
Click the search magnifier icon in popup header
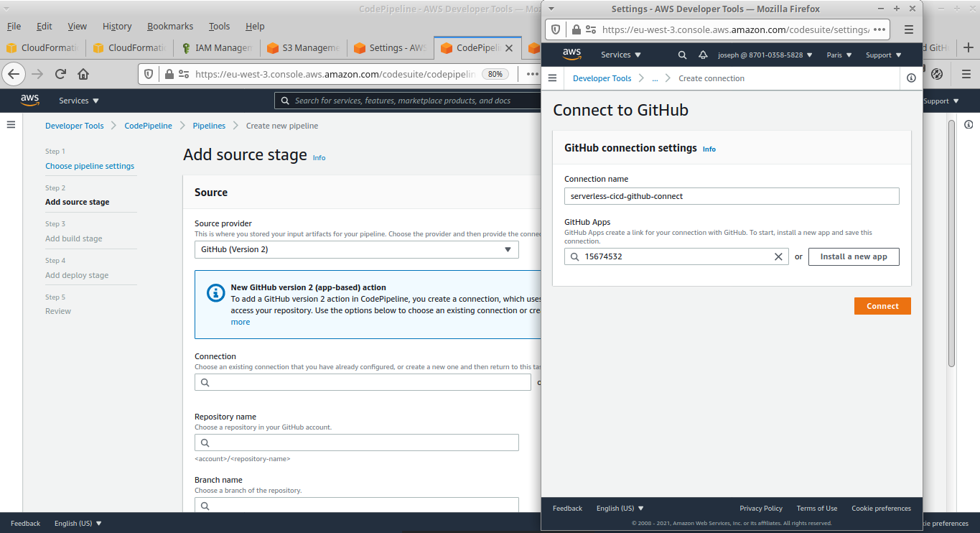click(682, 55)
